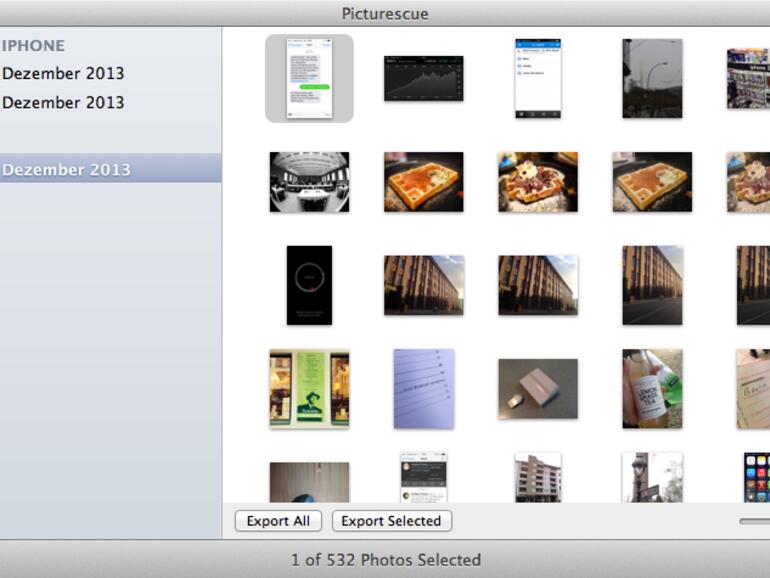
Task: Select the dusk street lamp photo thumbnail
Action: [x=652, y=79]
